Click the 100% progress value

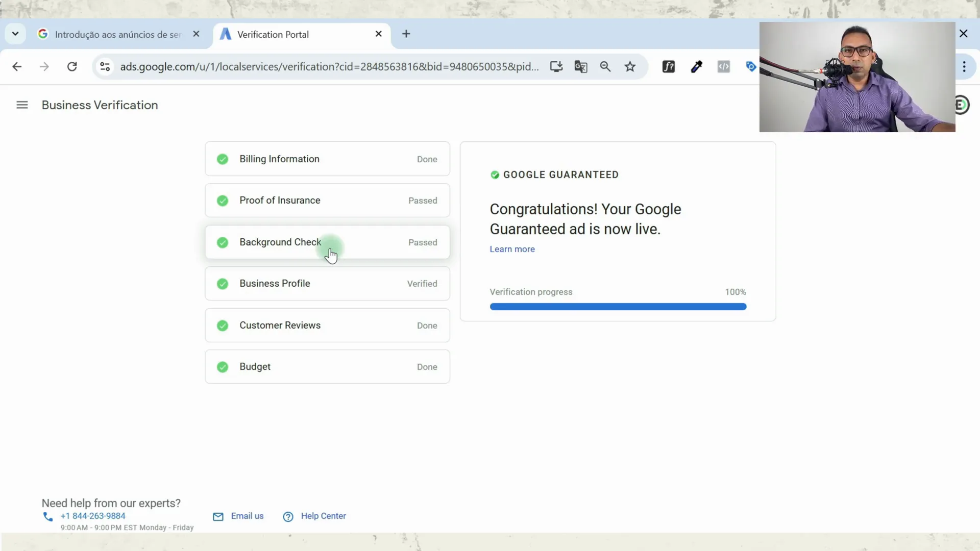[736, 292]
